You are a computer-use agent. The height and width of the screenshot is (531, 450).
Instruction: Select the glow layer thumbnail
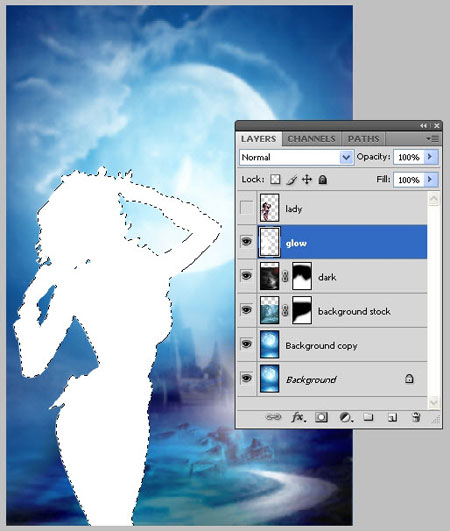pyautogui.click(x=270, y=242)
